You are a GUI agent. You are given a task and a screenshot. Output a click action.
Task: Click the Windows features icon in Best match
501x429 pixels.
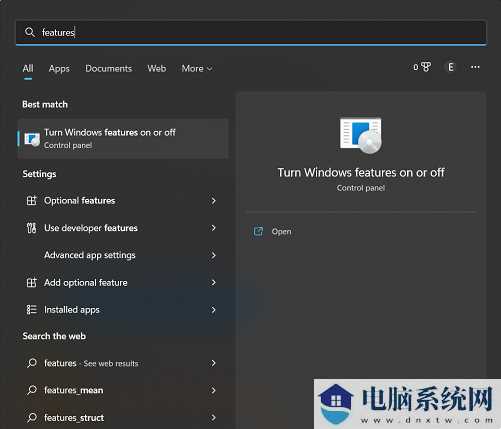pyautogui.click(x=32, y=139)
